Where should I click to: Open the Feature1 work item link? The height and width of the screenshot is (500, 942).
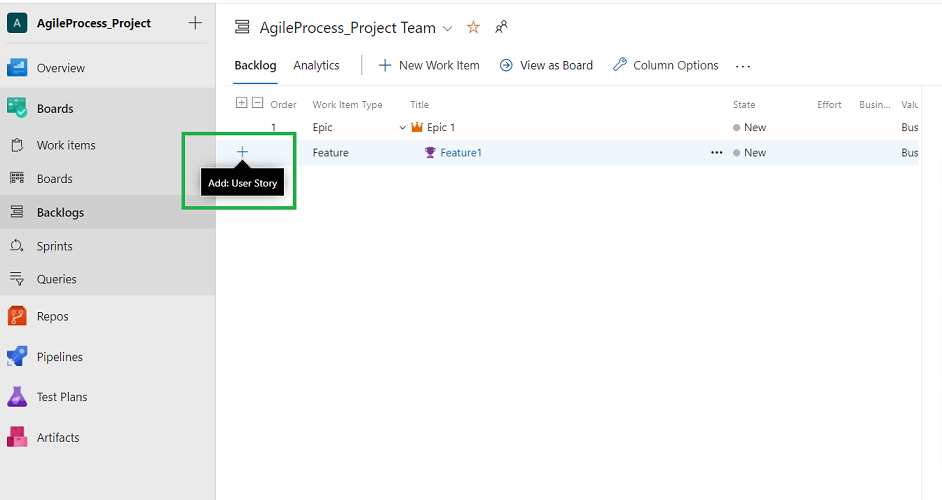pyautogui.click(x=461, y=153)
